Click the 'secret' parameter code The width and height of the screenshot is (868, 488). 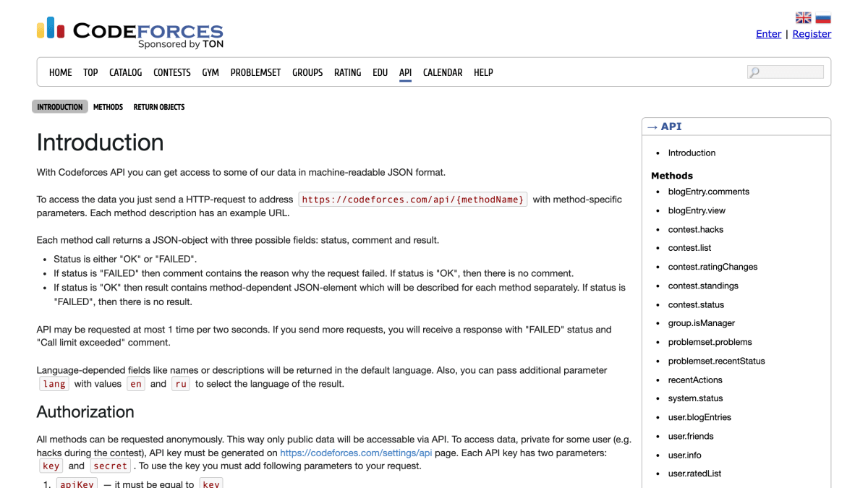pos(111,466)
